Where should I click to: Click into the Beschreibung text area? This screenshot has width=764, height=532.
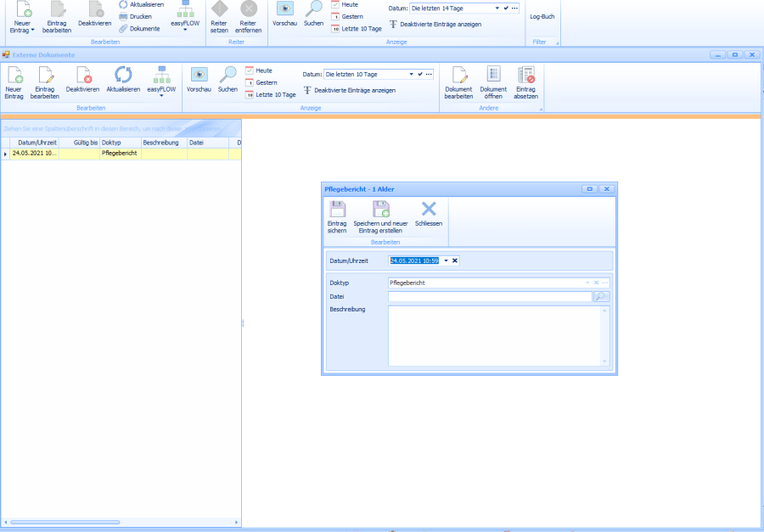pyautogui.click(x=498, y=336)
